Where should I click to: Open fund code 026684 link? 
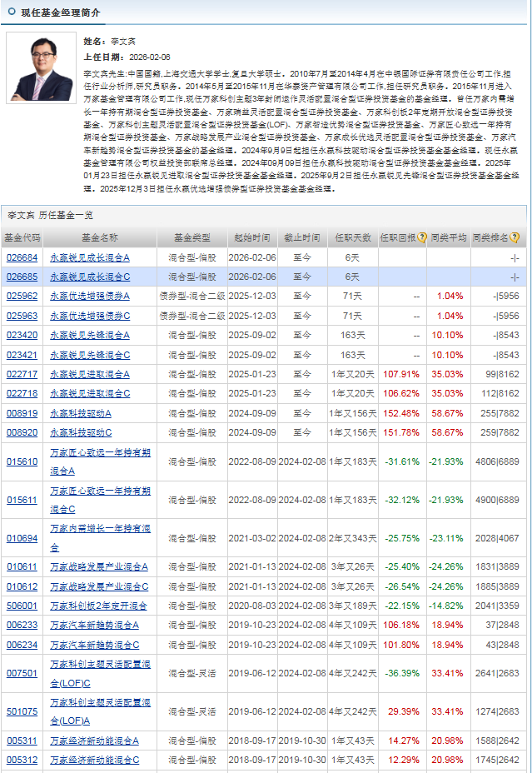tap(22, 258)
